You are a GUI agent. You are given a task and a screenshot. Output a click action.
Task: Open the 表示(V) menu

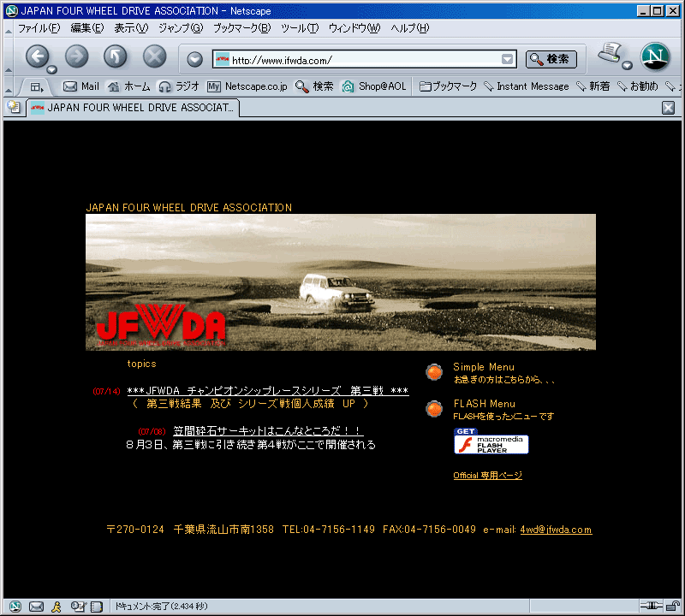click(131, 28)
